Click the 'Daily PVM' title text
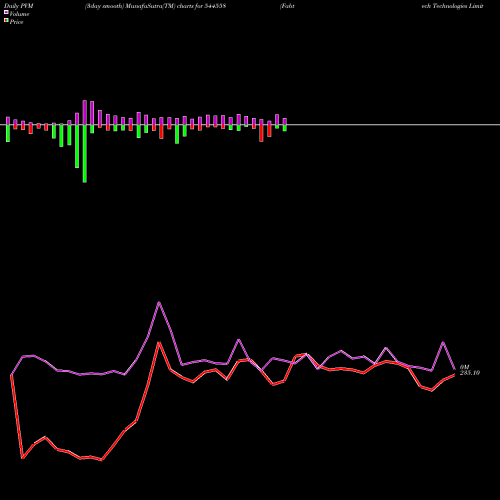The height and width of the screenshot is (500, 500). tap(19, 6)
